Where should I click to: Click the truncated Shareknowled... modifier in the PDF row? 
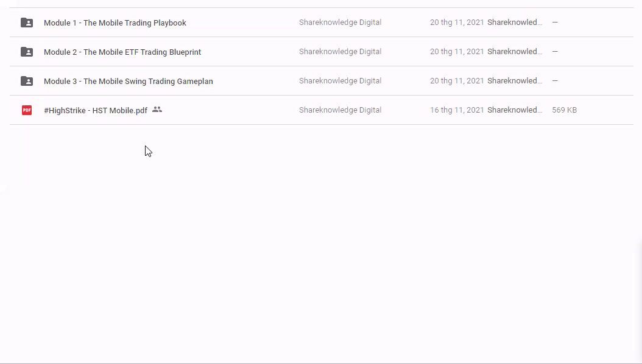(x=515, y=110)
